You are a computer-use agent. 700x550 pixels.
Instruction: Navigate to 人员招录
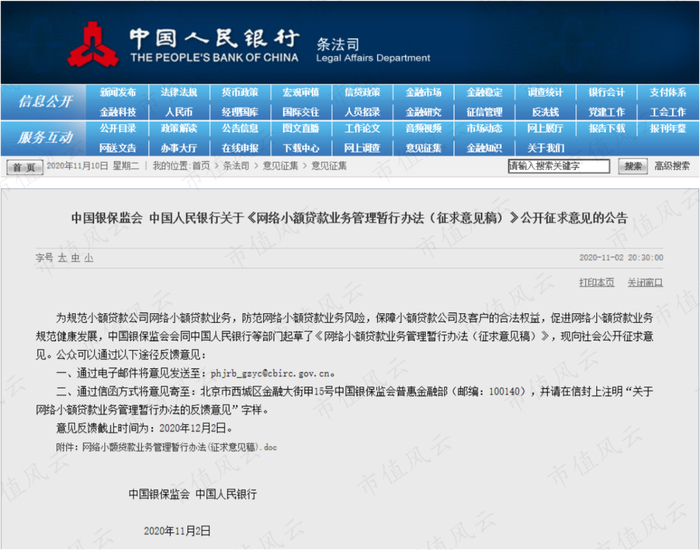tap(362, 112)
